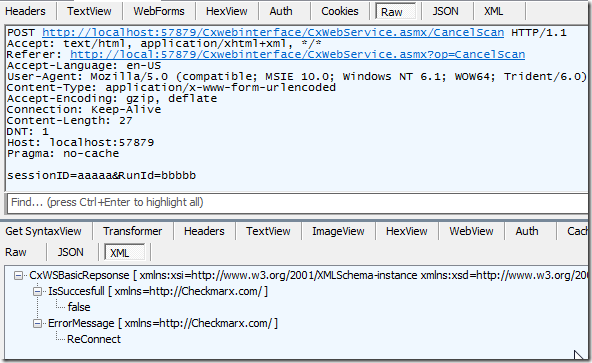Click the 'sessionID=aaaaa&RunId=bbbbb' body line

click(x=102, y=176)
